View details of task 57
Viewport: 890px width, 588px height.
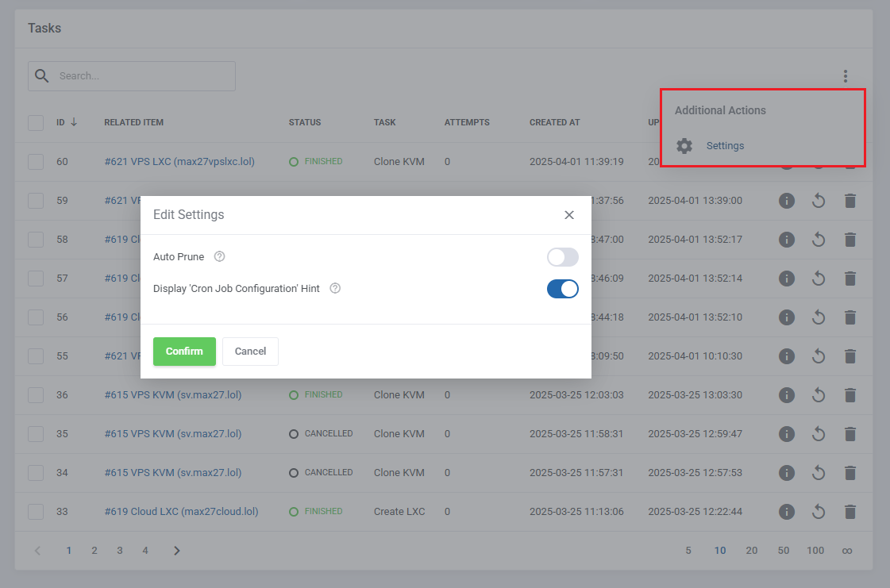(787, 278)
